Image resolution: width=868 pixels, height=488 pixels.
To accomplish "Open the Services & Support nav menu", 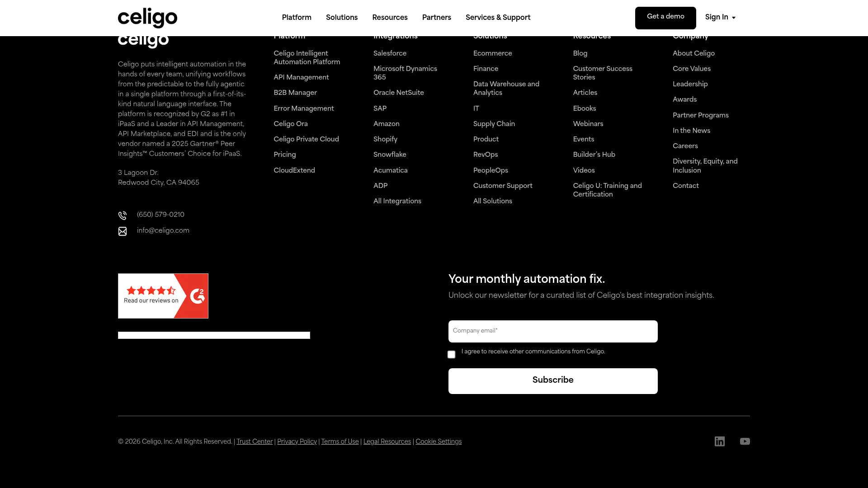I will 498,18.
